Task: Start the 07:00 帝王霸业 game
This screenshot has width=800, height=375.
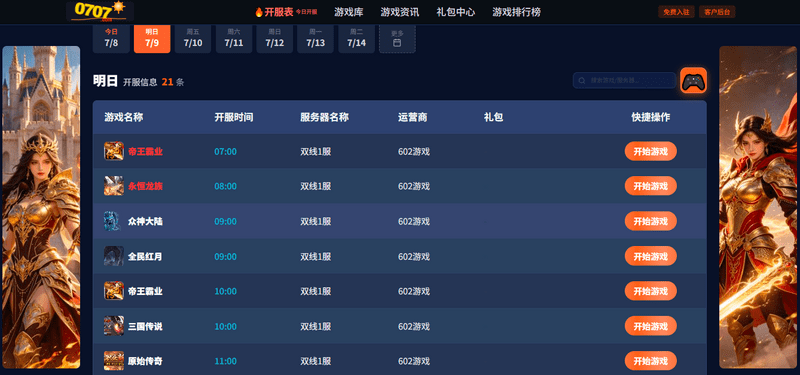Action: [x=651, y=152]
